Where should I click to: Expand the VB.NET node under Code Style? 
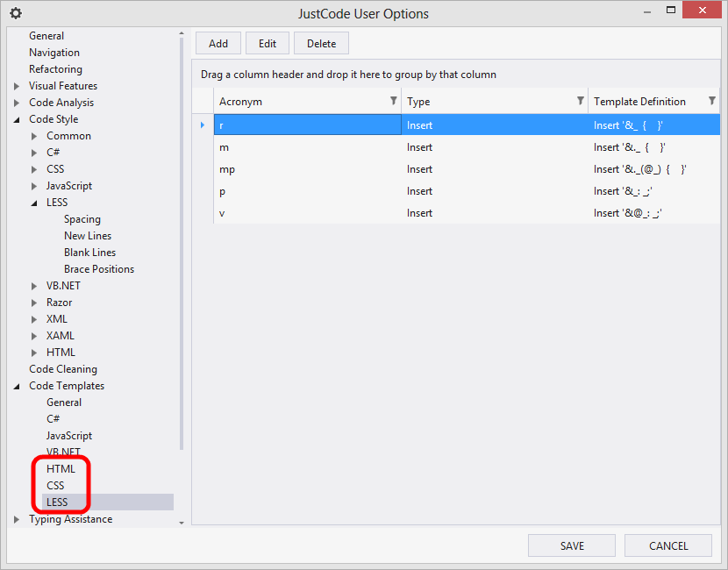pos(34,287)
